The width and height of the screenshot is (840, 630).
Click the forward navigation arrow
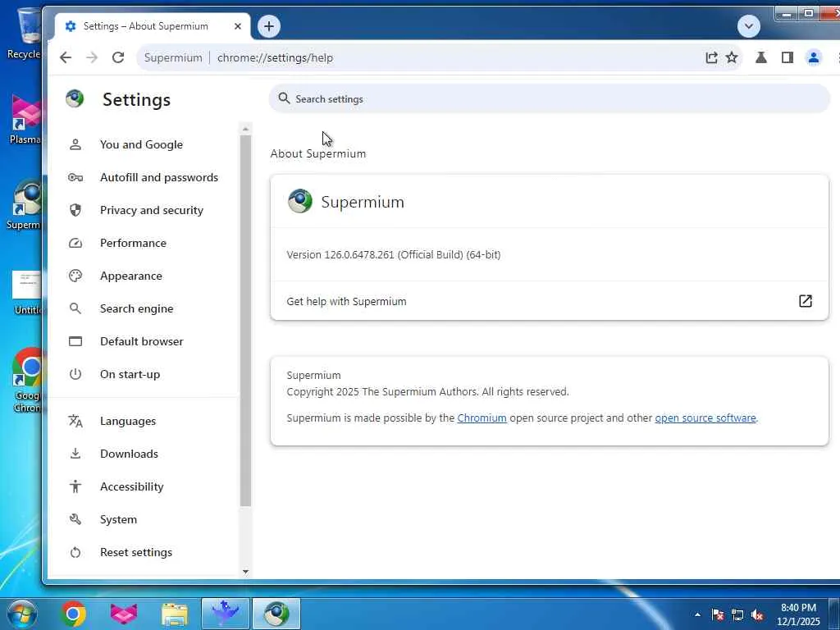[92, 57]
